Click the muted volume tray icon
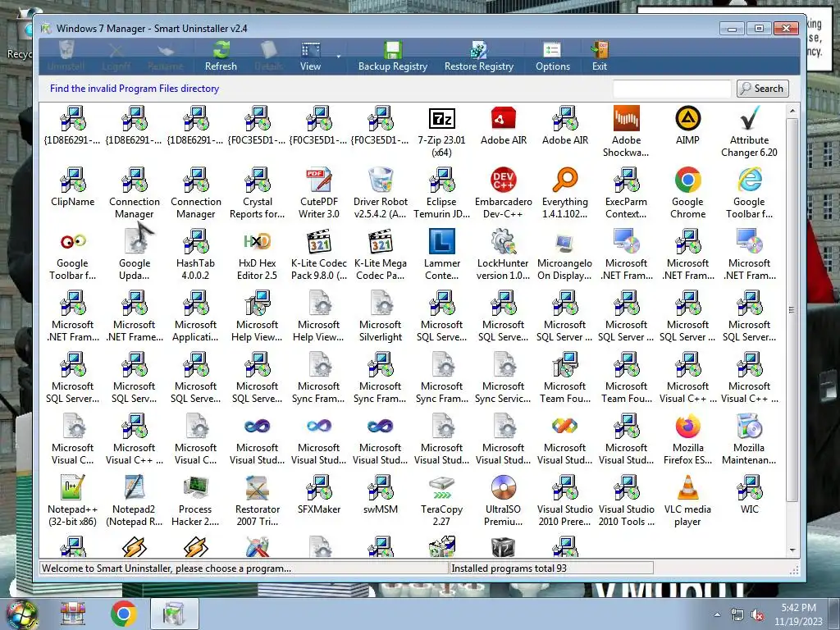This screenshot has height=630, width=840. coord(757,615)
